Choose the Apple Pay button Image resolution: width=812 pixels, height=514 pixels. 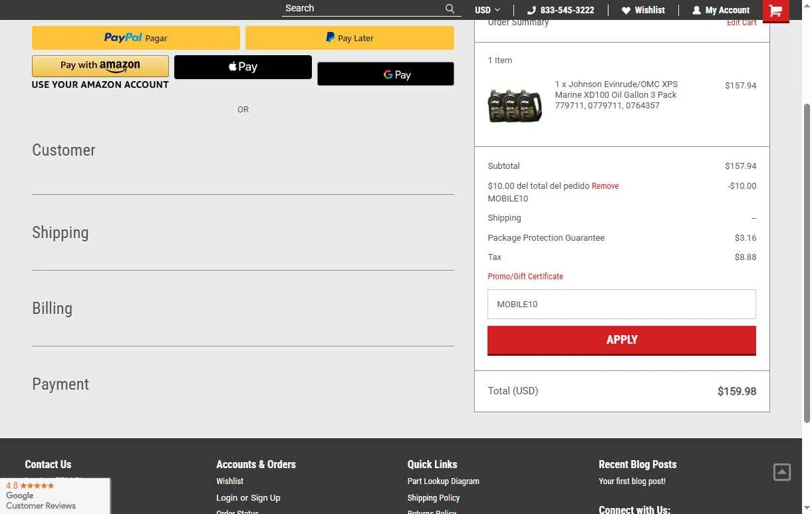coord(243,67)
